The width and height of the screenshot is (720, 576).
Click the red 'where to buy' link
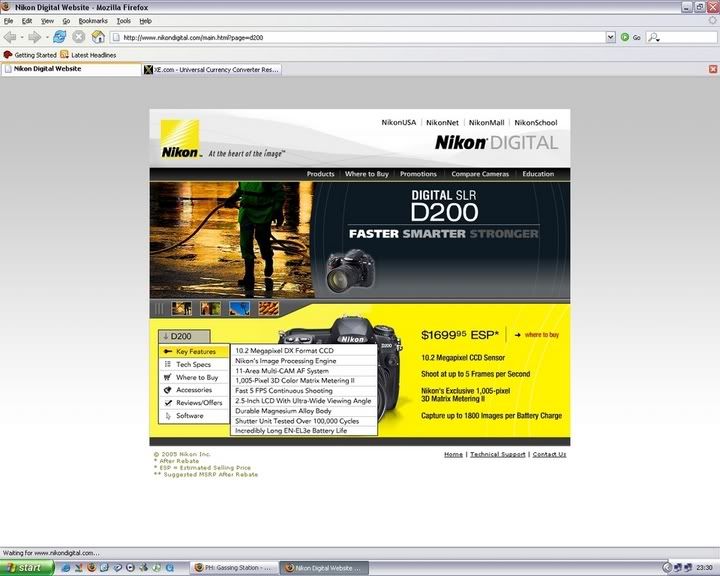click(541, 335)
